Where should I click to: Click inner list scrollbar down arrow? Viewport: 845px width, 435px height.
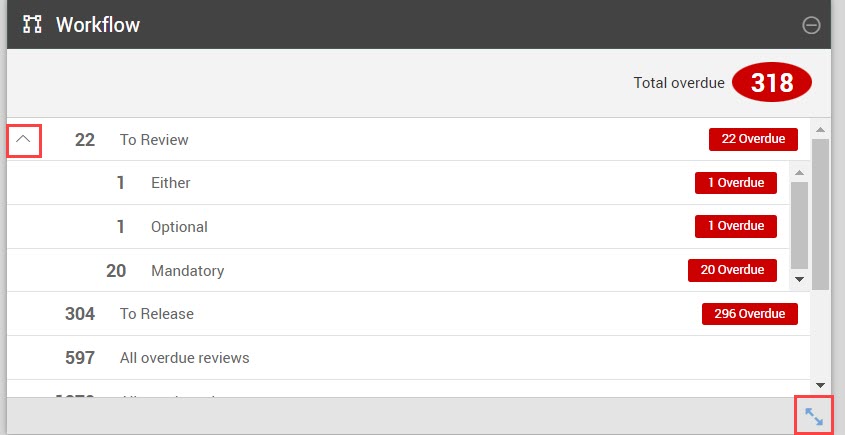click(x=799, y=279)
